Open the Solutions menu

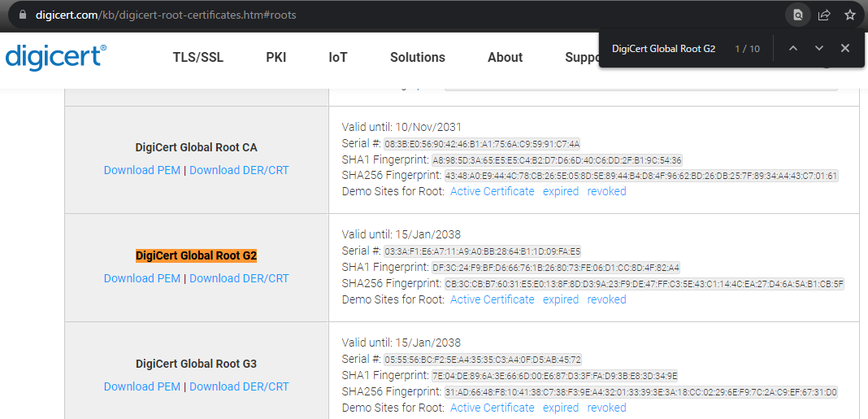coord(418,58)
